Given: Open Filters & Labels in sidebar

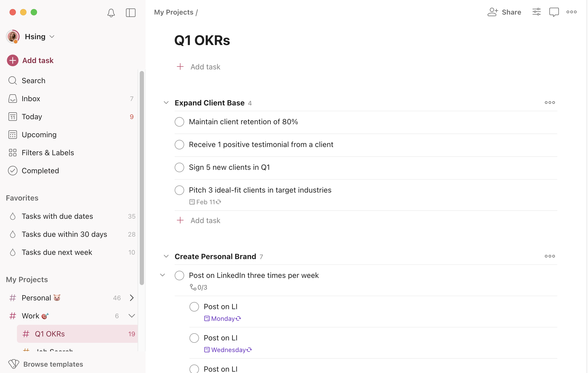Looking at the screenshot, I should tap(48, 153).
